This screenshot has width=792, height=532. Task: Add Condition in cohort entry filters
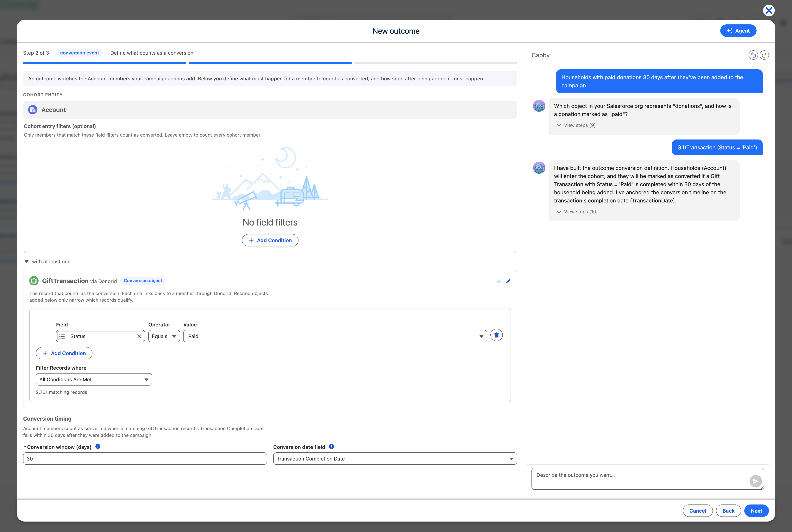coord(270,240)
